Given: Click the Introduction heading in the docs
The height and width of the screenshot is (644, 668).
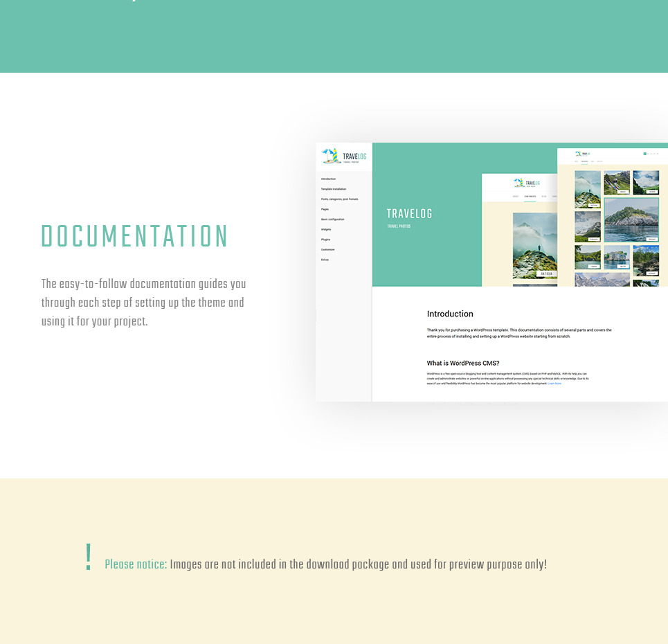Looking at the screenshot, I should 450,314.
